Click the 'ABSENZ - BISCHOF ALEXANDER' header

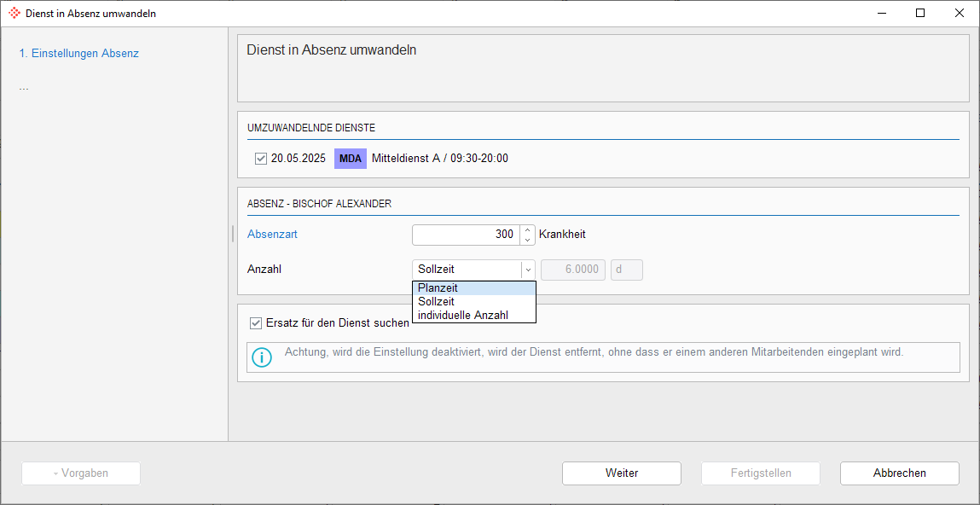[x=319, y=204]
